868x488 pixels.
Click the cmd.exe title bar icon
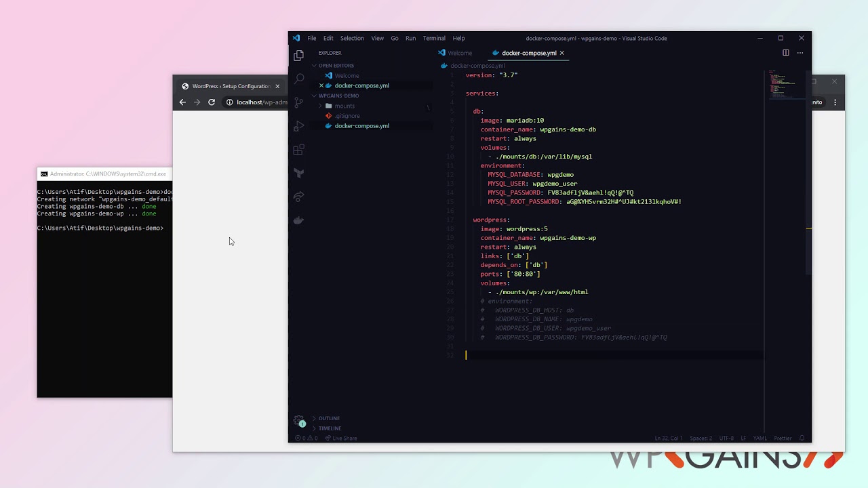pyautogui.click(x=44, y=174)
